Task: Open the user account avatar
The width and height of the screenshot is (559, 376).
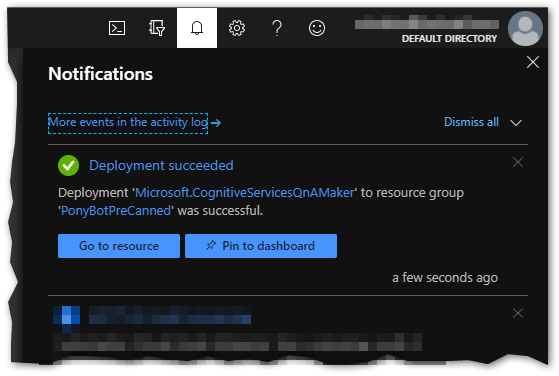Action: [525, 29]
